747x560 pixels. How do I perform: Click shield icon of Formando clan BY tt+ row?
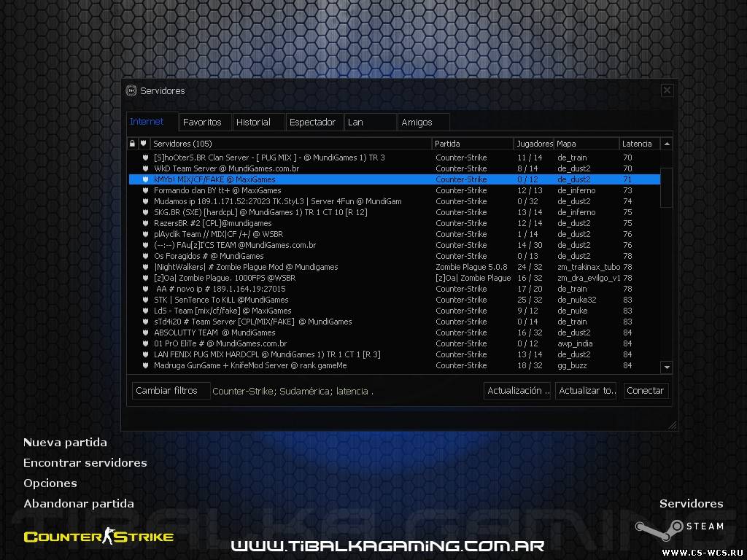click(x=146, y=190)
